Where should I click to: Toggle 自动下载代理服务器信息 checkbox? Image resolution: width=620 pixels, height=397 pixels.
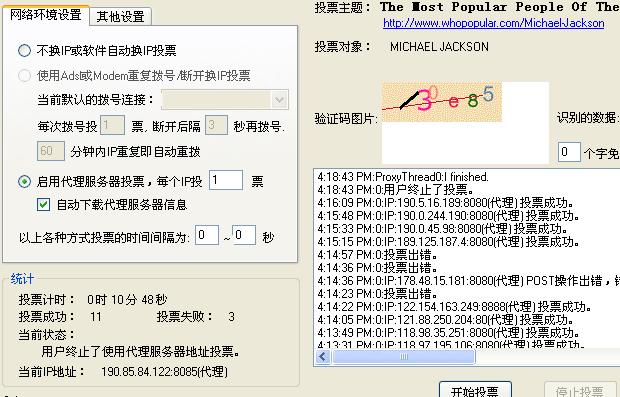[x=43, y=205]
